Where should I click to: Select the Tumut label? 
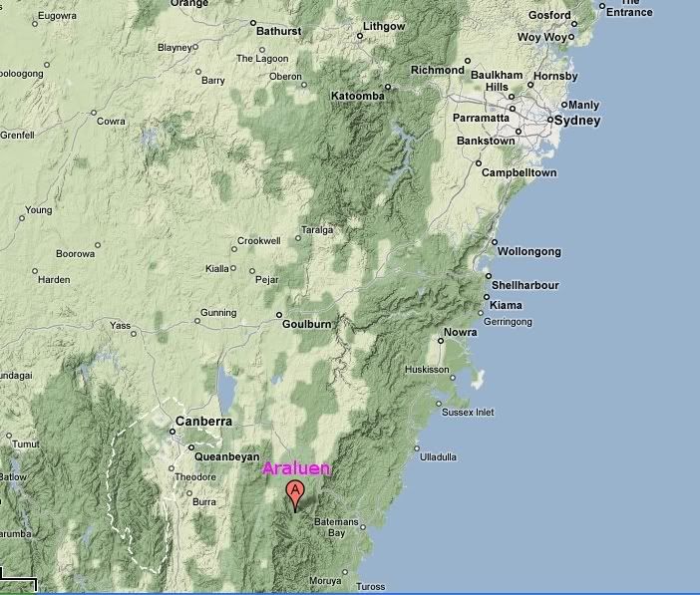[x=26, y=445]
